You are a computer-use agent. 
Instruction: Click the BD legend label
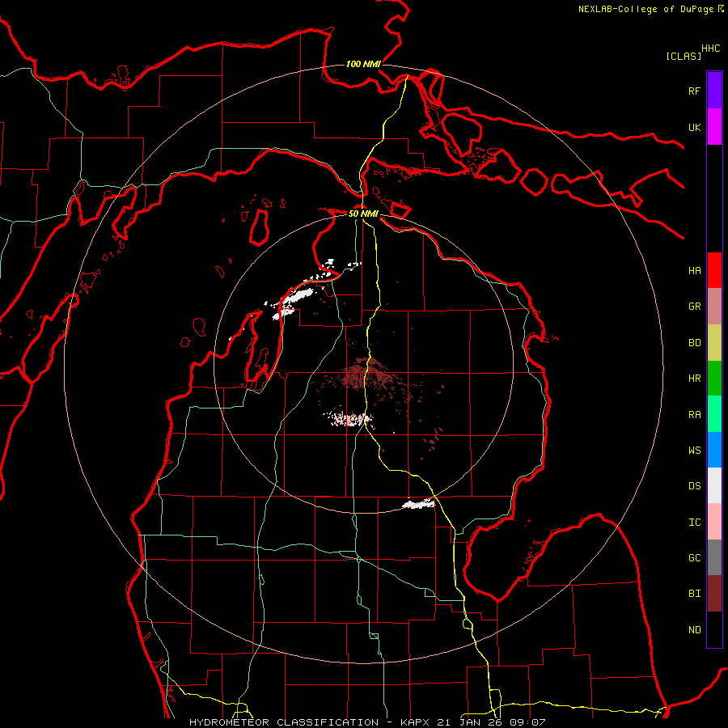[695, 343]
